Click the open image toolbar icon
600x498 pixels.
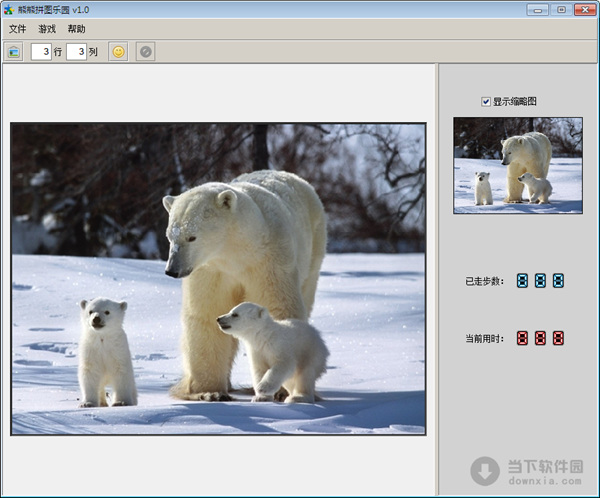(x=13, y=51)
